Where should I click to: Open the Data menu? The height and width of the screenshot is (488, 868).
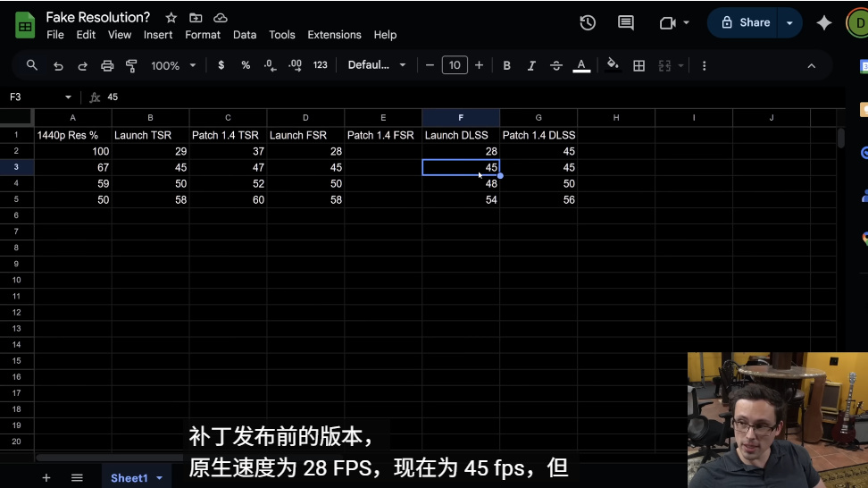point(245,35)
